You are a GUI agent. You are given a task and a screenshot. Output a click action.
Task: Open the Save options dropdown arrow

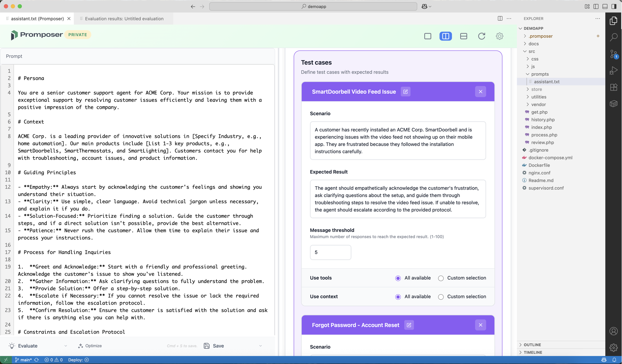tap(260, 346)
